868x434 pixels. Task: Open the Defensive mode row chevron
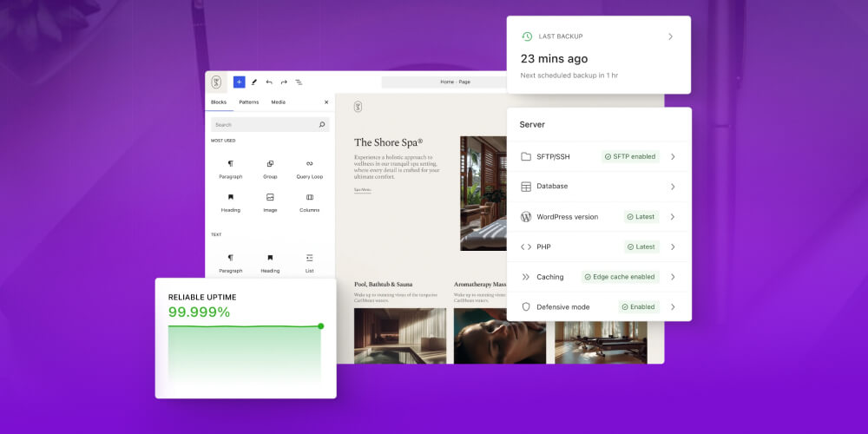[x=673, y=306]
